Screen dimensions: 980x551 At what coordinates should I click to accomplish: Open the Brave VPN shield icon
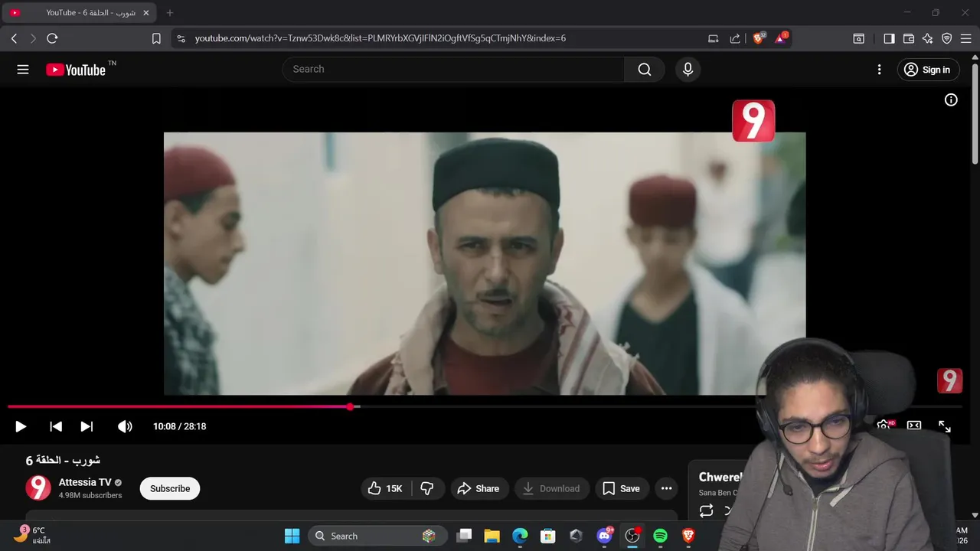click(x=947, y=38)
